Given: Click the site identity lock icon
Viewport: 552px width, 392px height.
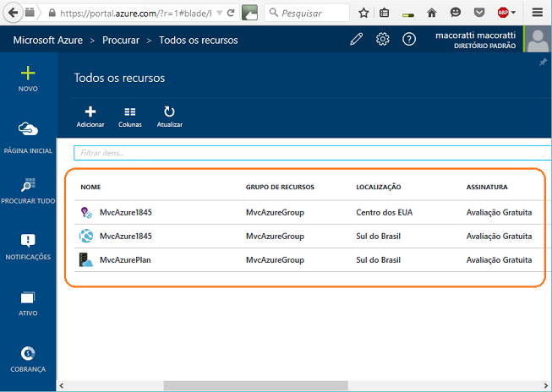Looking at the screenshot, I should pos(52,13).
